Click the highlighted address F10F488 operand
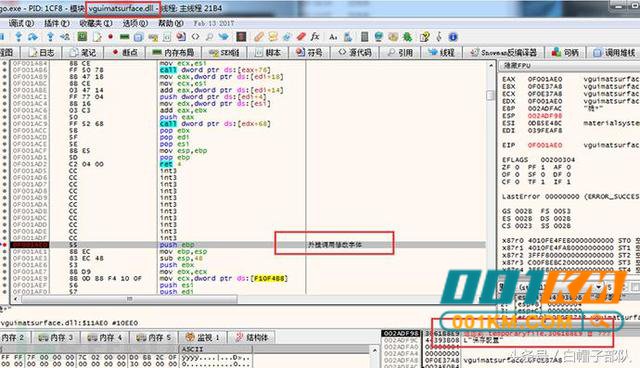 269,279
